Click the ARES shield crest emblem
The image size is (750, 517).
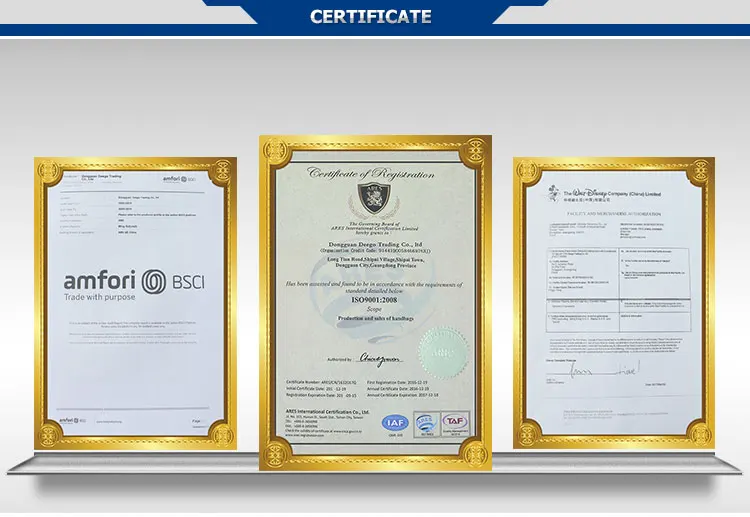point(374,198)
